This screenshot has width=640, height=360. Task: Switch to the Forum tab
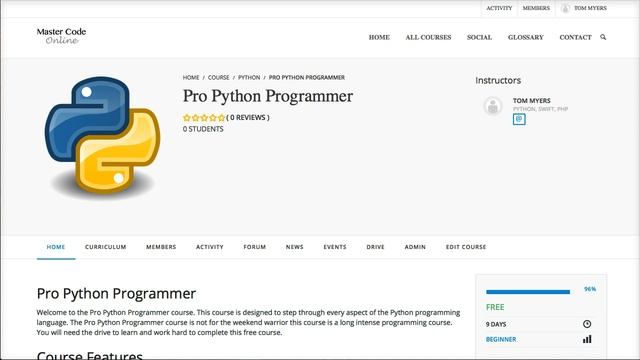[255, 247]
